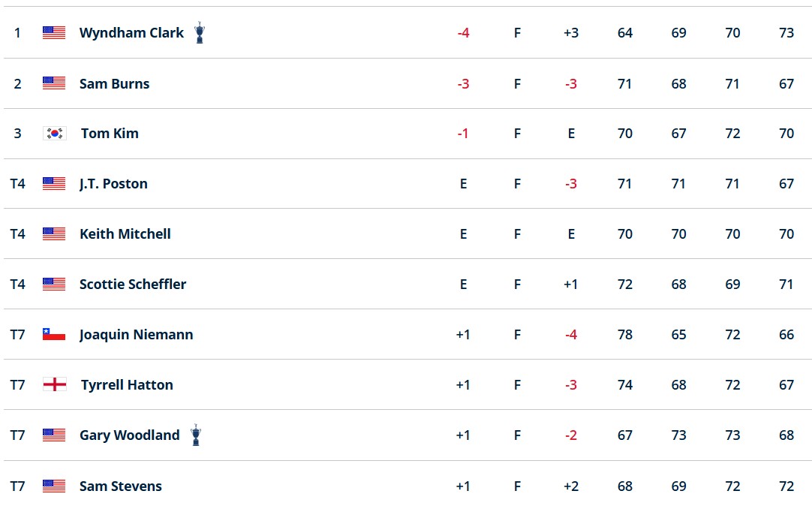The height and width of the screenshot is (512, 812).
Task: Click the trophy icon beside Wyndham Clark
Action: (x=200, y=32)
